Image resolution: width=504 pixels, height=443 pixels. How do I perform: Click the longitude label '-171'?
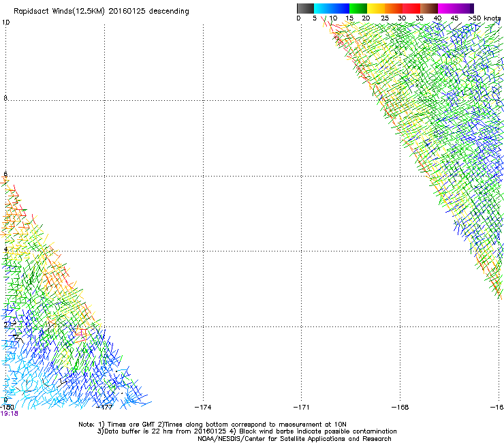pyautogui.click(x=302, y=408)
